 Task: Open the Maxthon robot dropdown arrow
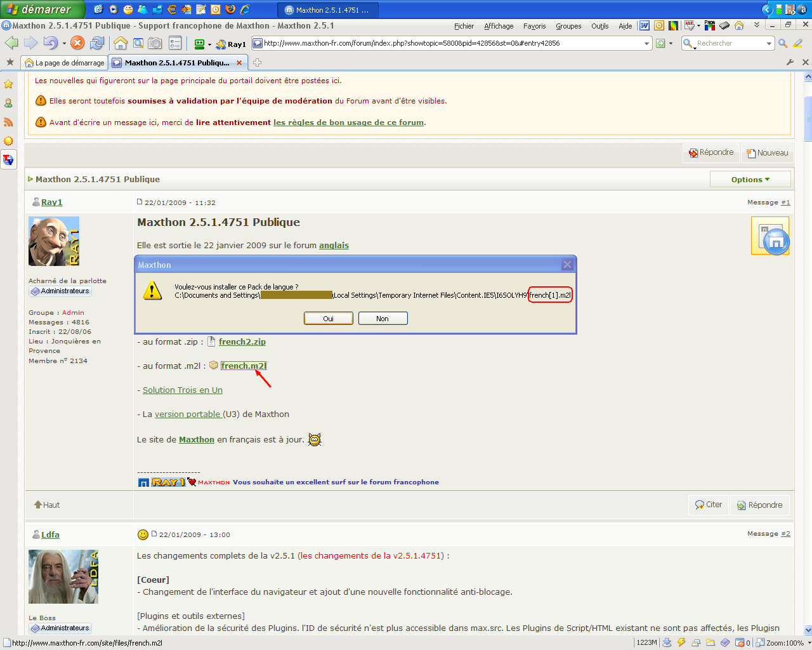coord(209,44)
